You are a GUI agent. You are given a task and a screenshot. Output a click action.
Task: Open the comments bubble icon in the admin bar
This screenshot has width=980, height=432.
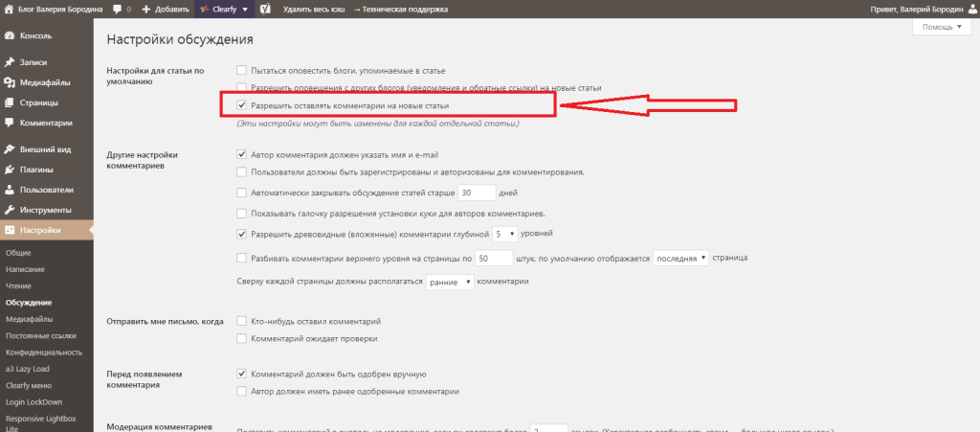(118, 10)
